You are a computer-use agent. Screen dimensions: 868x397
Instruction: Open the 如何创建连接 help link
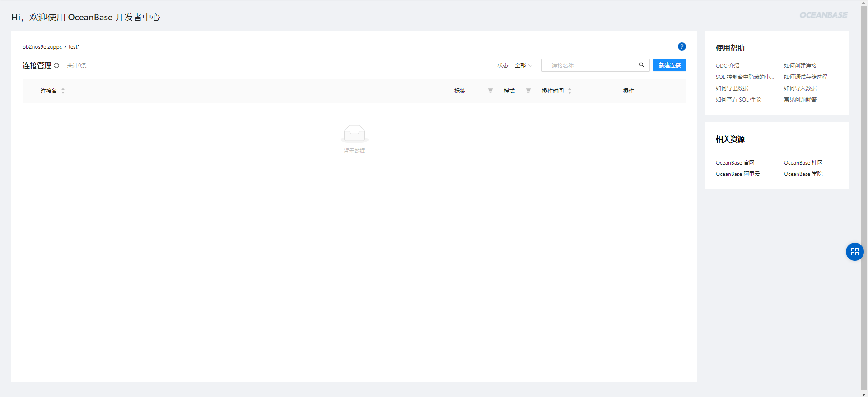click(x=800, y=66)
